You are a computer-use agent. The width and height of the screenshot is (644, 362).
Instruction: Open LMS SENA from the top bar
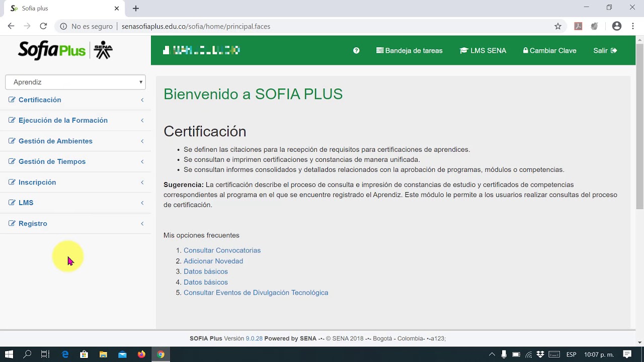pos(483,50)
